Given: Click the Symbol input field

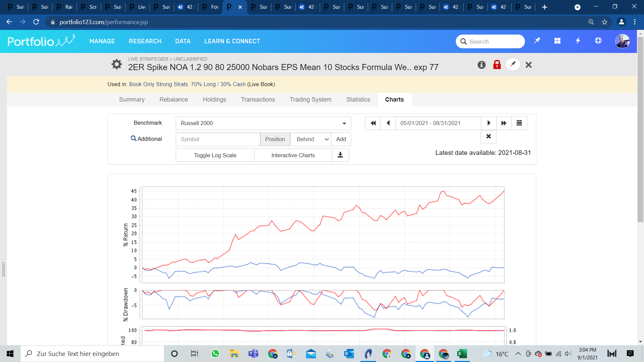Looking at the screenshot, I should [x=218, y=139].
